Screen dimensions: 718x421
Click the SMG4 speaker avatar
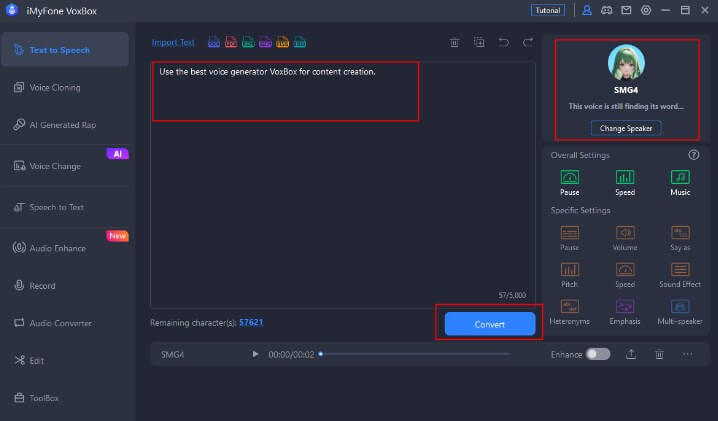626,63
